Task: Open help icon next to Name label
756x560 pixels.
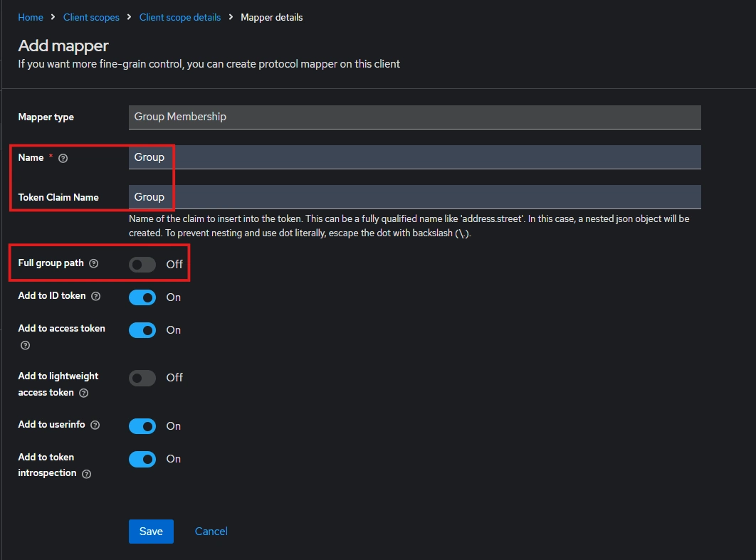Action: 63,158
